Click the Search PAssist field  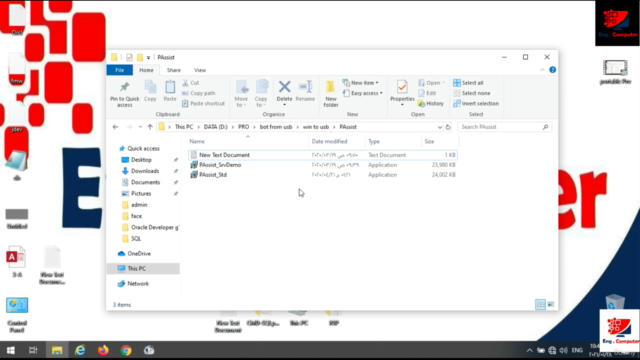(x=504, y=127)
